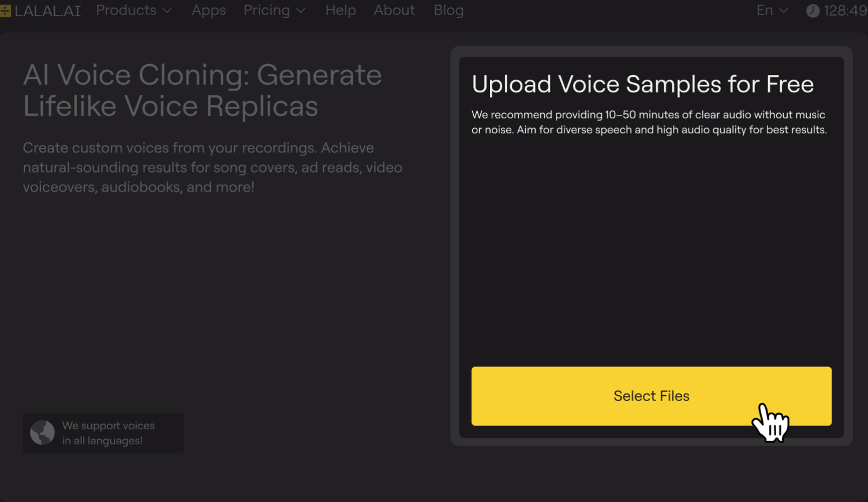This screenshot has width=868, height=502.
Task: Go to the Apps page
Action: [208, 10]
